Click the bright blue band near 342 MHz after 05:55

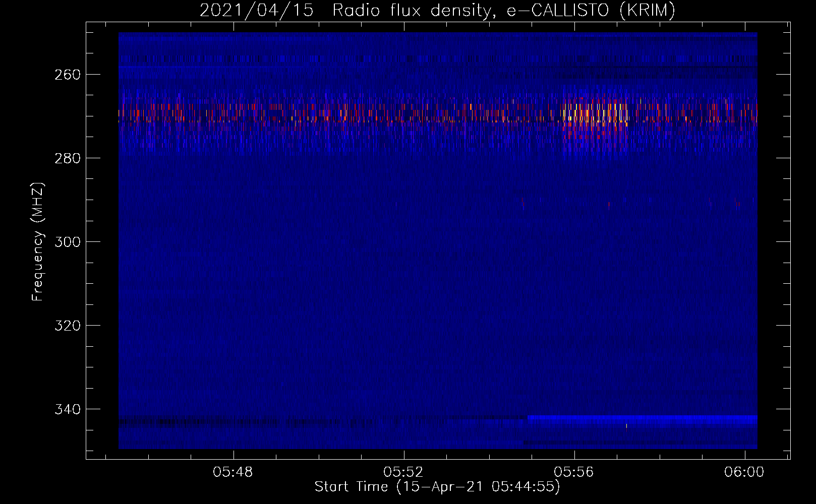coord(643,417)
